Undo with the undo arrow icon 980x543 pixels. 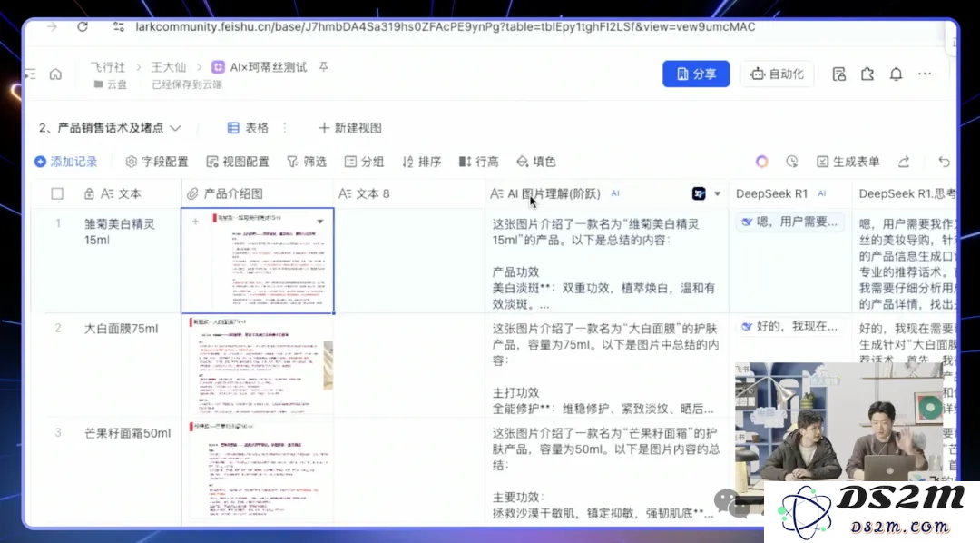pyautogui.click(x=944, y=162)
